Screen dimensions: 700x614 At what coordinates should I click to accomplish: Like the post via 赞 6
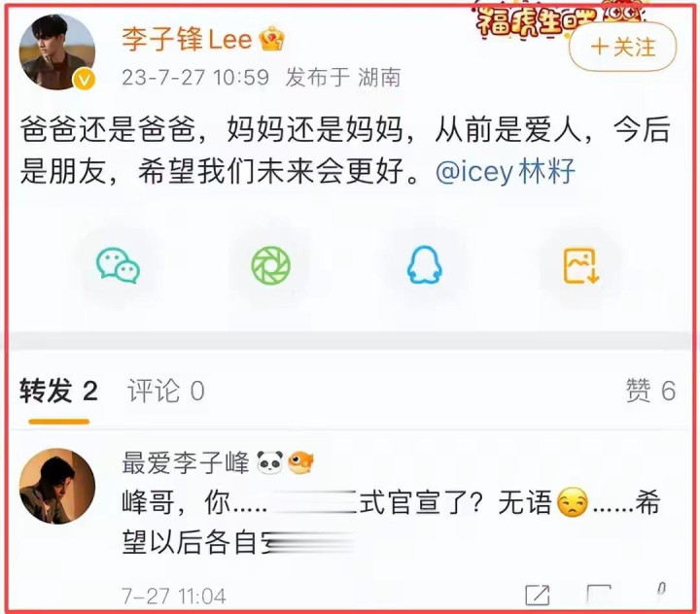(650, 391)
